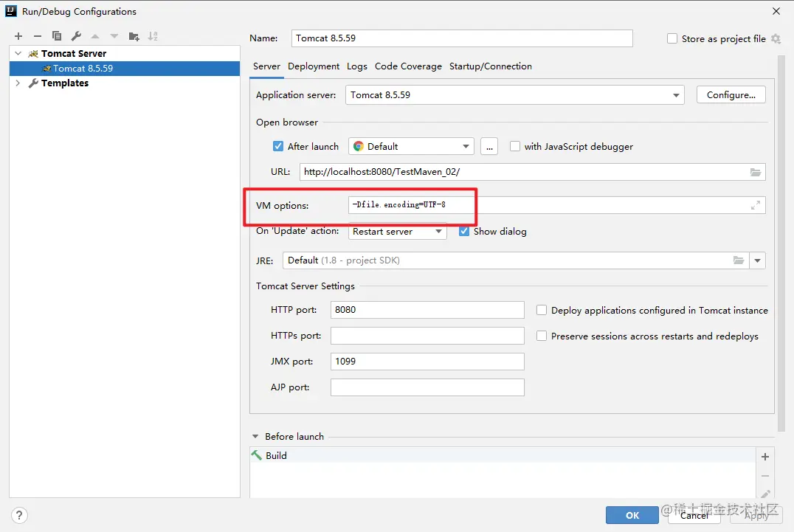Click the AJP port field
Screen dimensions: 794x532
(427, 387)
